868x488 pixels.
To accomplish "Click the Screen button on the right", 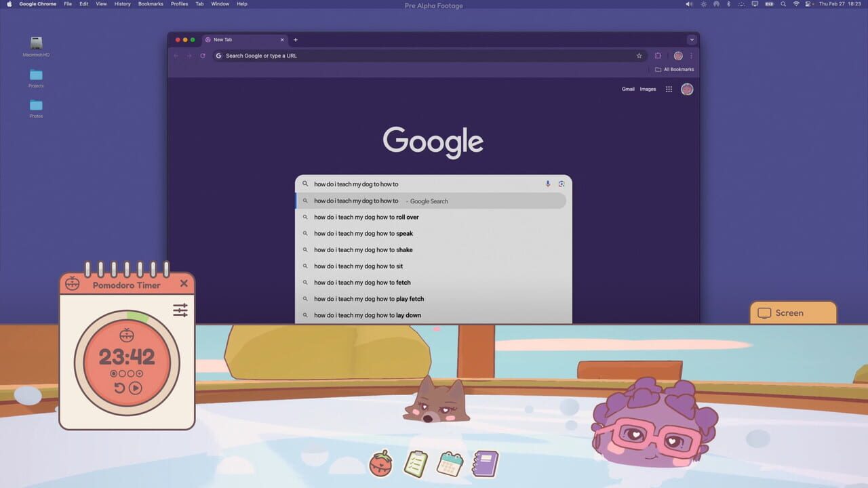I will pyautogui.click(x=793, y=312).
